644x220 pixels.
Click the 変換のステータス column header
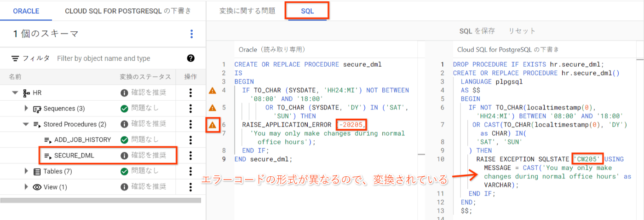pyautogui.click(x=145, y=76)
